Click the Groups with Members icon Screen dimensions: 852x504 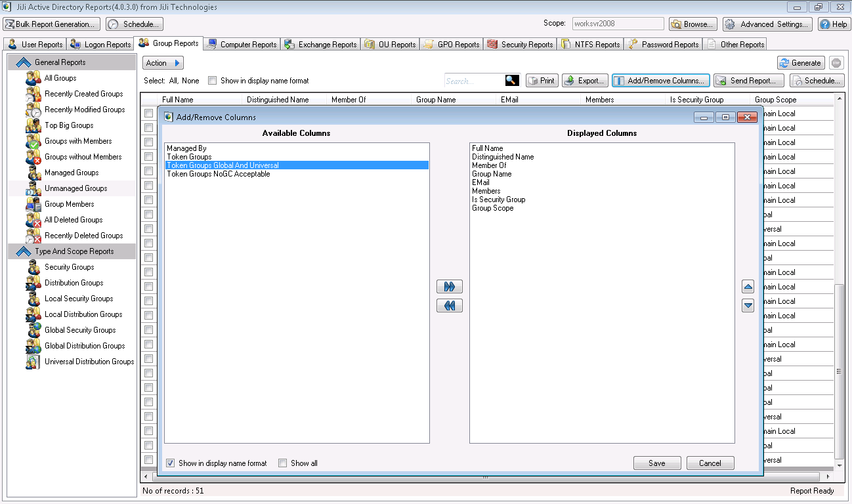(x=33, y=141)
